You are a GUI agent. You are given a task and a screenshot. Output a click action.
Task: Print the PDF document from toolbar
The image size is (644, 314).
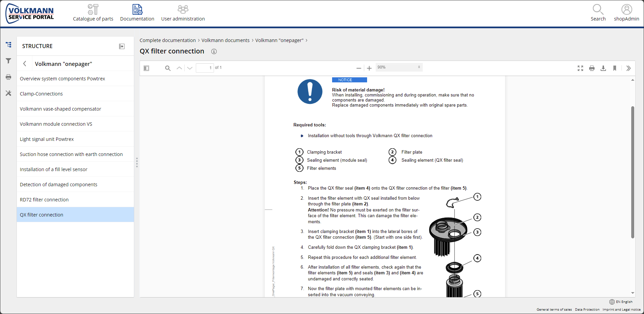[592, 68]
